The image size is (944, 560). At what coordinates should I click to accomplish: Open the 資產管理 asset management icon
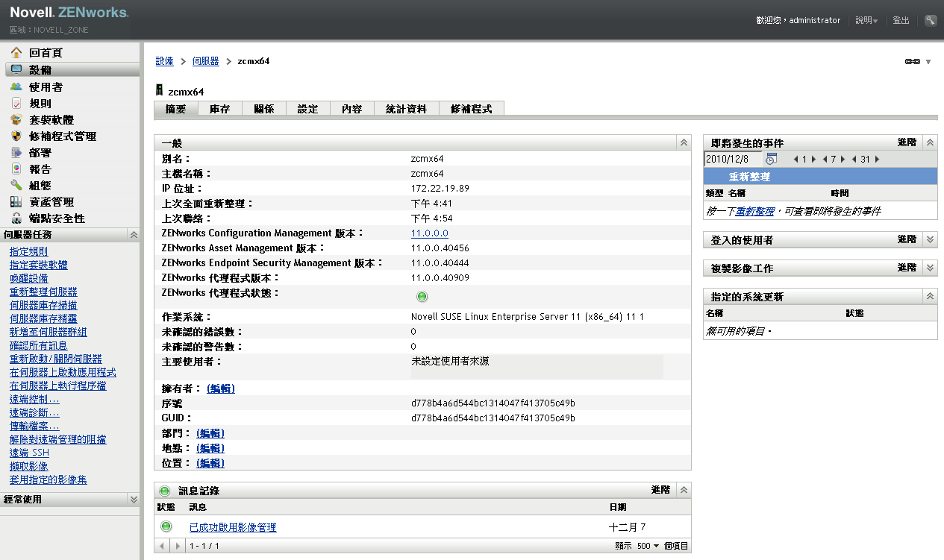(16, 201)
